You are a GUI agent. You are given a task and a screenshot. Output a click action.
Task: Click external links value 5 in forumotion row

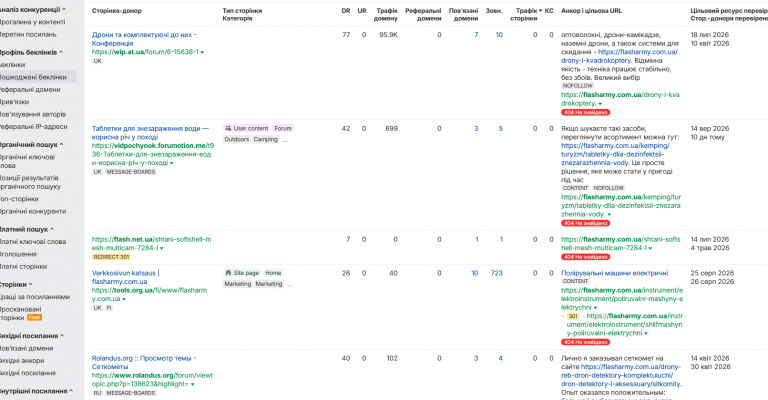tap(501, 129)
